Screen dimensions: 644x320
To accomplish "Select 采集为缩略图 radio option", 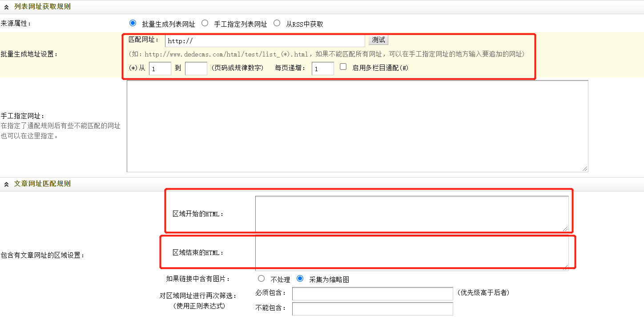I will [300, 279].
